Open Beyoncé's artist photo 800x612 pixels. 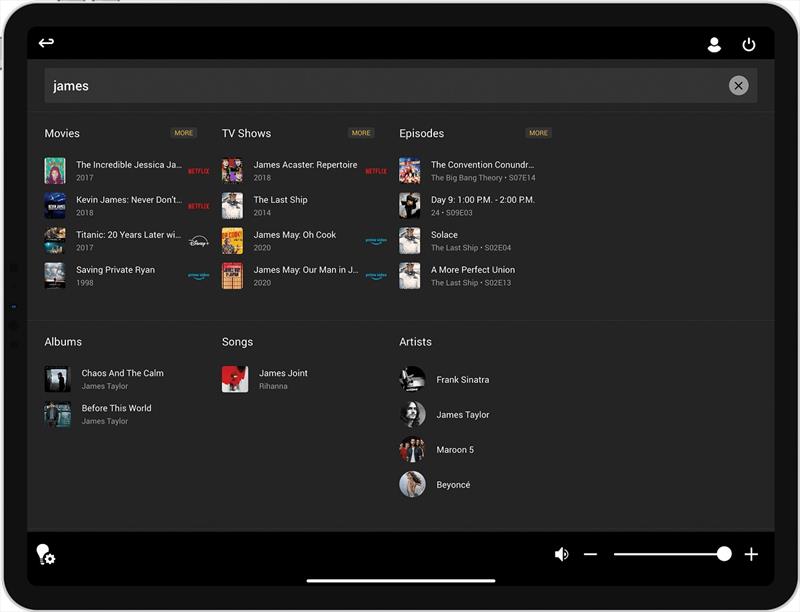(x=412, y=484)
